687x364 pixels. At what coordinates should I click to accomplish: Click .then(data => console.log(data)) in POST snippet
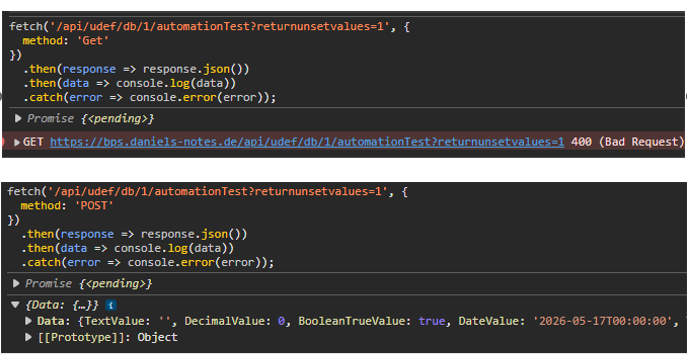coord(127,248)
